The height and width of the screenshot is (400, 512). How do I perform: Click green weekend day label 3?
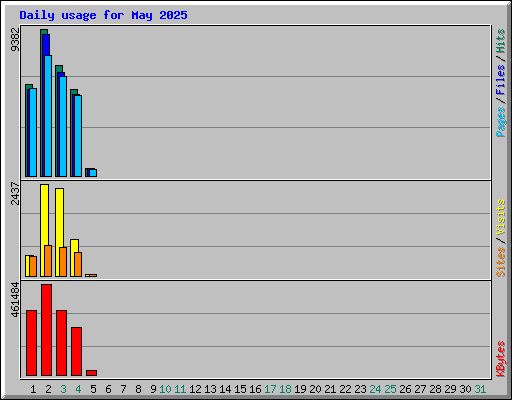point(63,389)
